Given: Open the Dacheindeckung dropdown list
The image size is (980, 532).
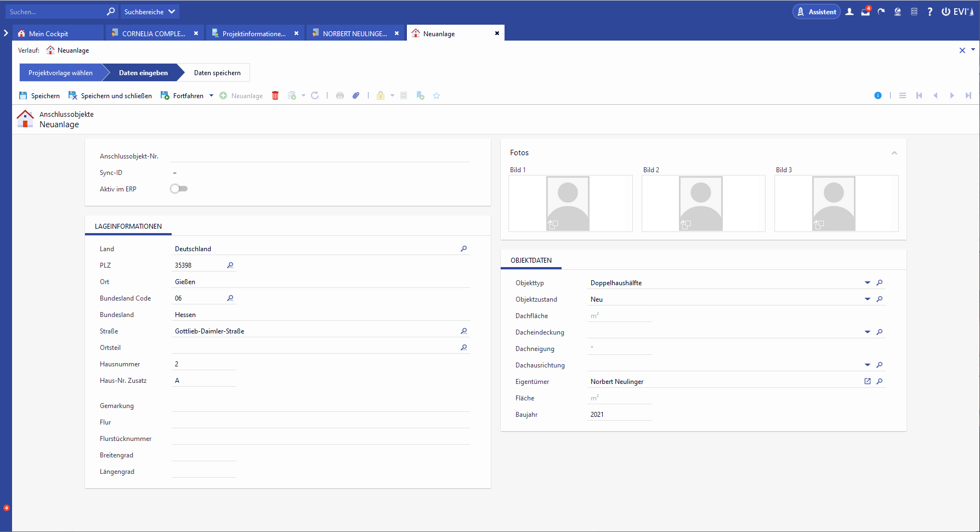Looking at the screenshot, I should click(868, 332).
